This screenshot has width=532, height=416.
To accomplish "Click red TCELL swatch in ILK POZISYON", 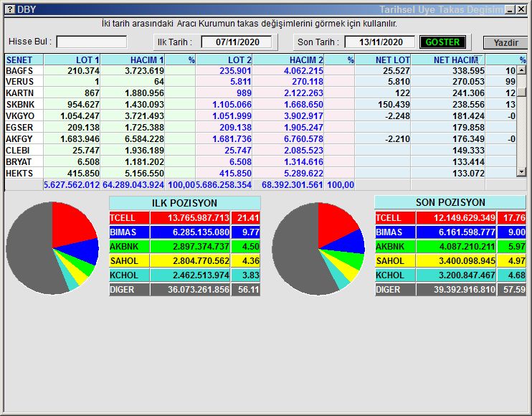I will 129,218.
